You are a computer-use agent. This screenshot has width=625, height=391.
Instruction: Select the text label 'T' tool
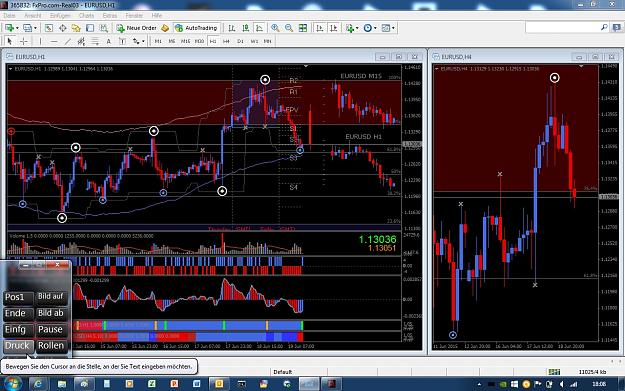click(x=122, y=41)
